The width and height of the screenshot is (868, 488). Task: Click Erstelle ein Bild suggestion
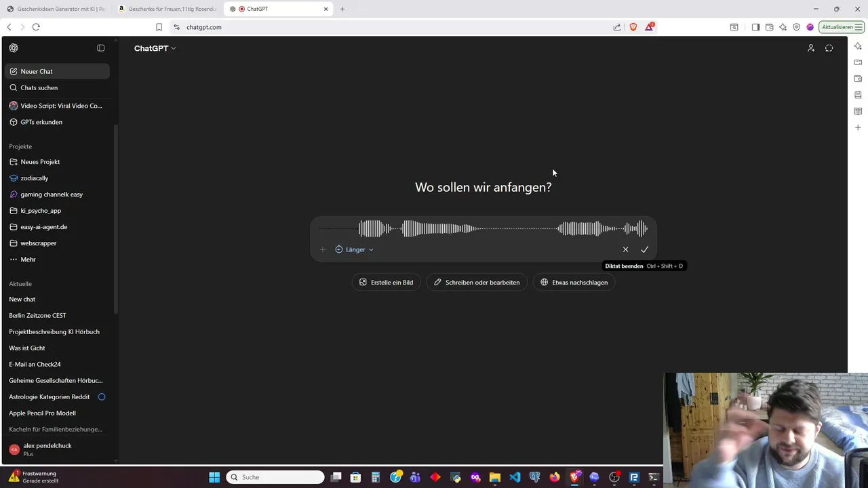[386, 282]
